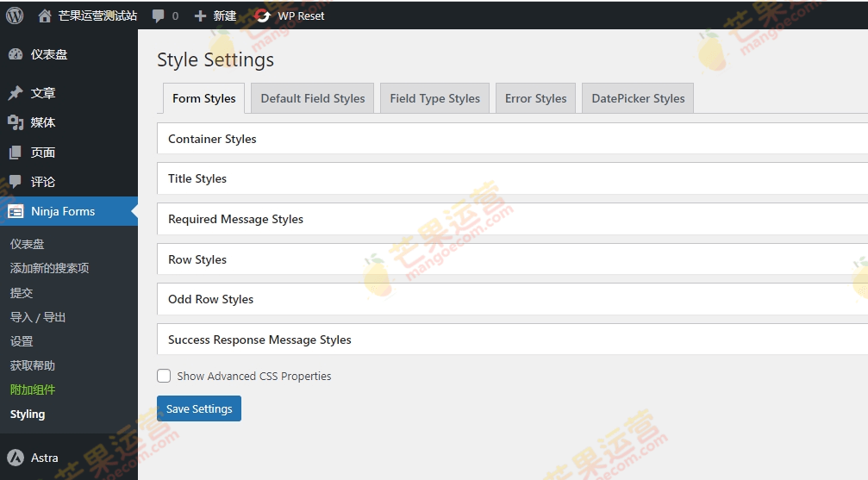Viewport: 868px width, 480px height.
Task: Click the 评论 comment icon in sidebar
Action: pyautogui.click(x=16, y=182)
